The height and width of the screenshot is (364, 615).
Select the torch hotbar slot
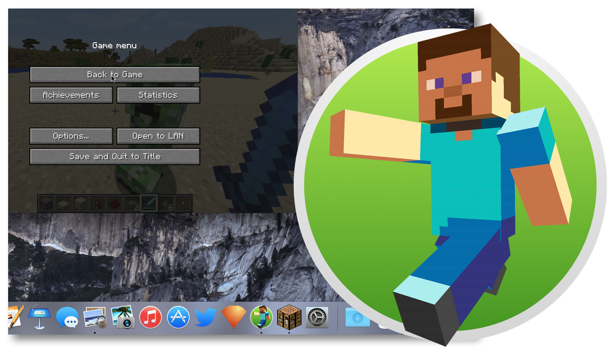coord(183,204)
